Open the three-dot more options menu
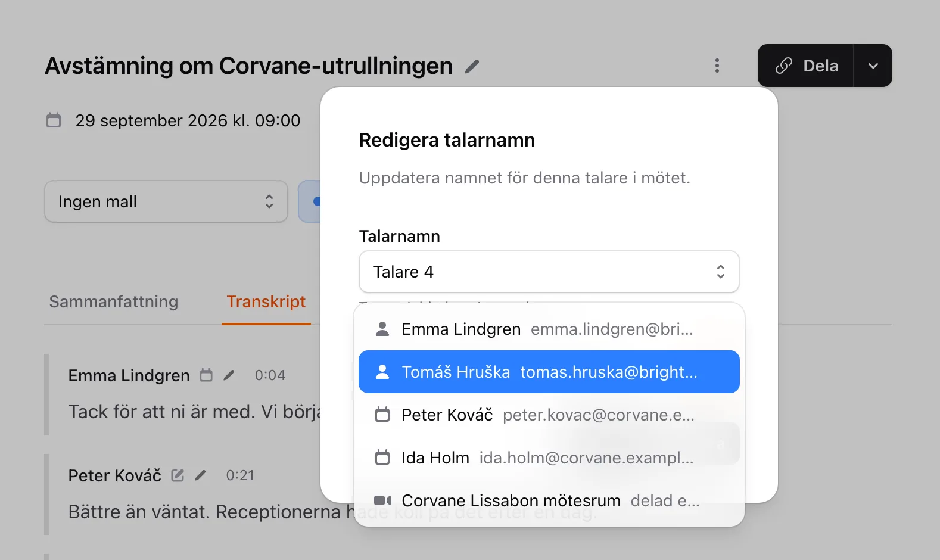 click(717, 66)
